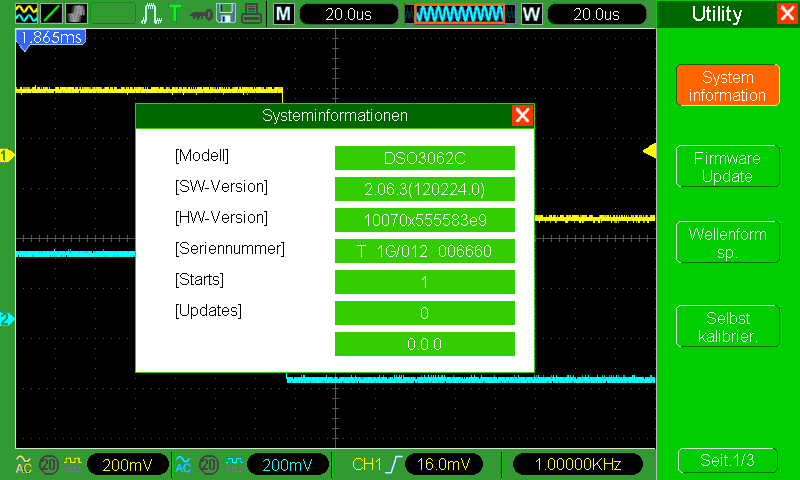Click the CH2 cyan square-wave probe icon
Viewport: 800px width, 480px height.
pyautogui.click(x=235, y=464)
